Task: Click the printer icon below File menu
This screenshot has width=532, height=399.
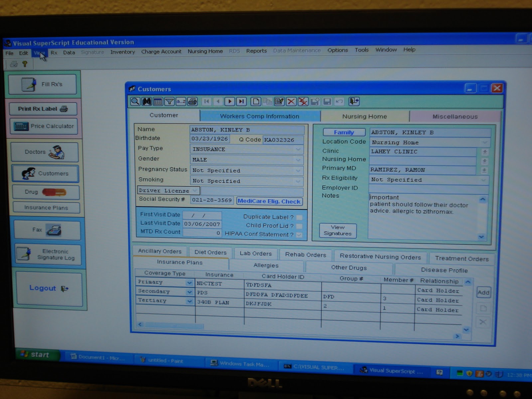Action: coord(14,64)
